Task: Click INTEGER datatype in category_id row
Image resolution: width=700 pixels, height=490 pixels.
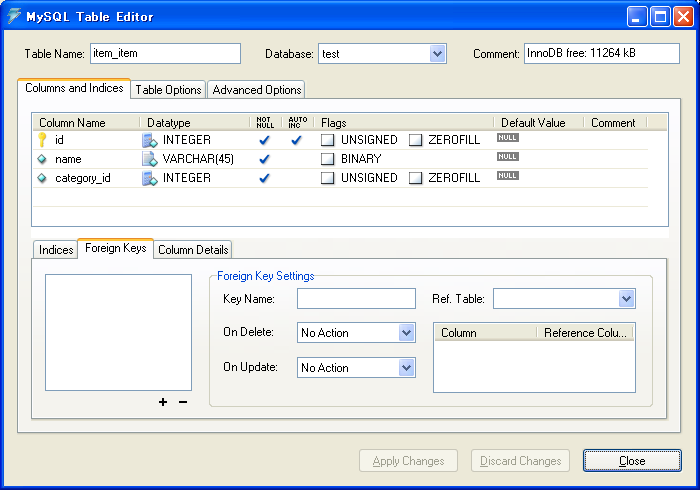Action: [x=187, y=178]
